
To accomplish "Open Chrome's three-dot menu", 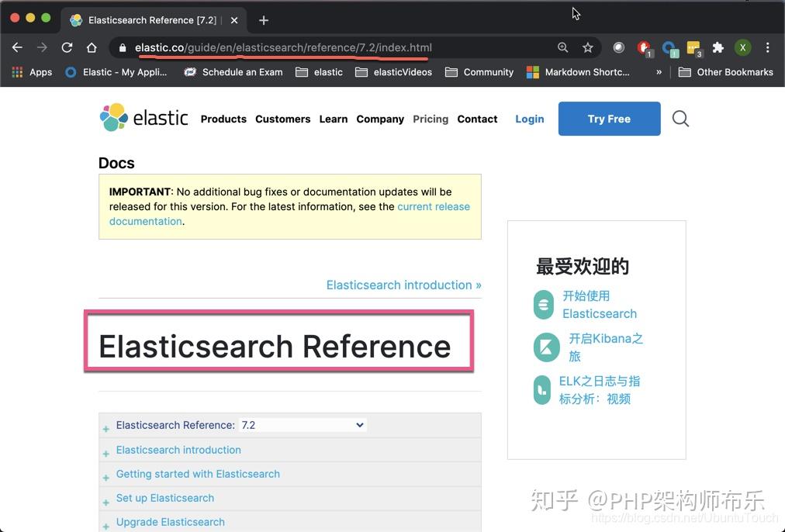I will pos(768,47).
